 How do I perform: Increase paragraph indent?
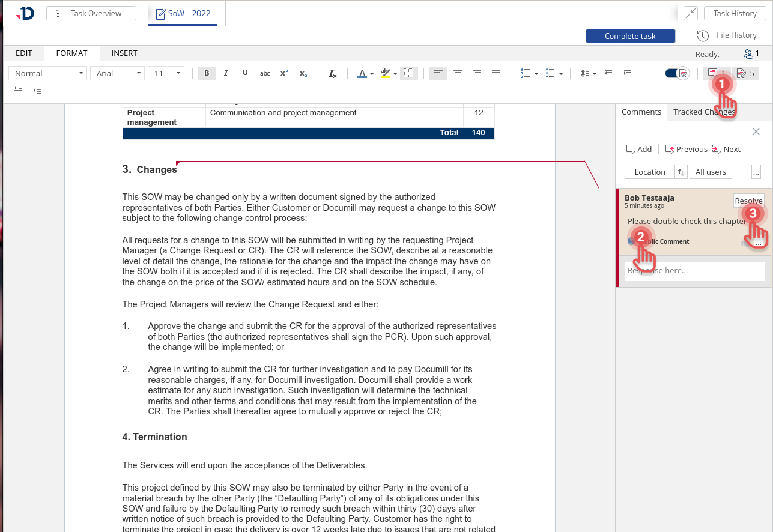tap(628, 73)
